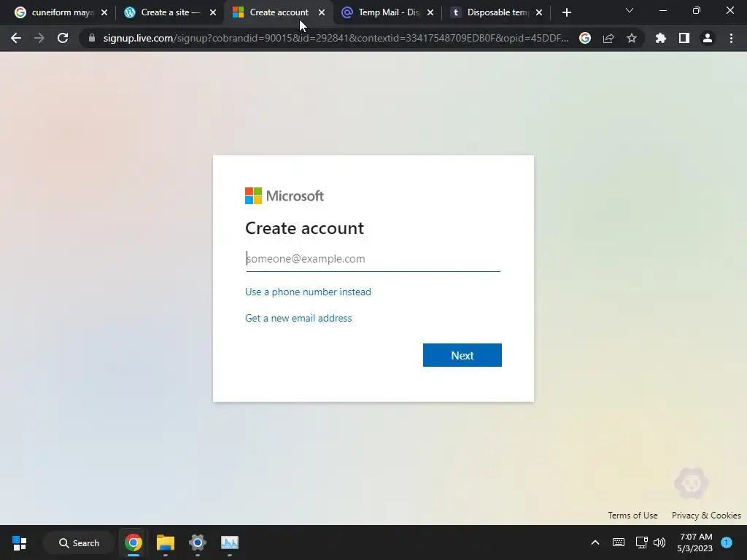Open the monitor app on taskbar
747x560 pixels.
(x=230, y=542)
